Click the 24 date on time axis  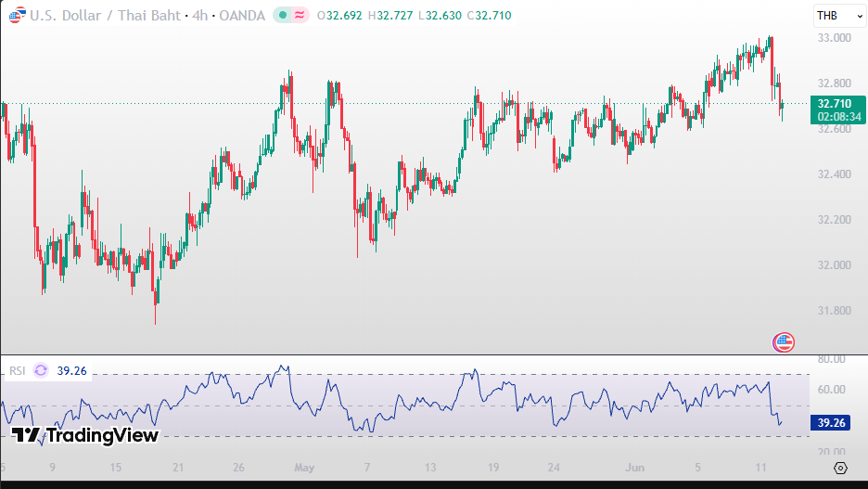click(554, 468)
